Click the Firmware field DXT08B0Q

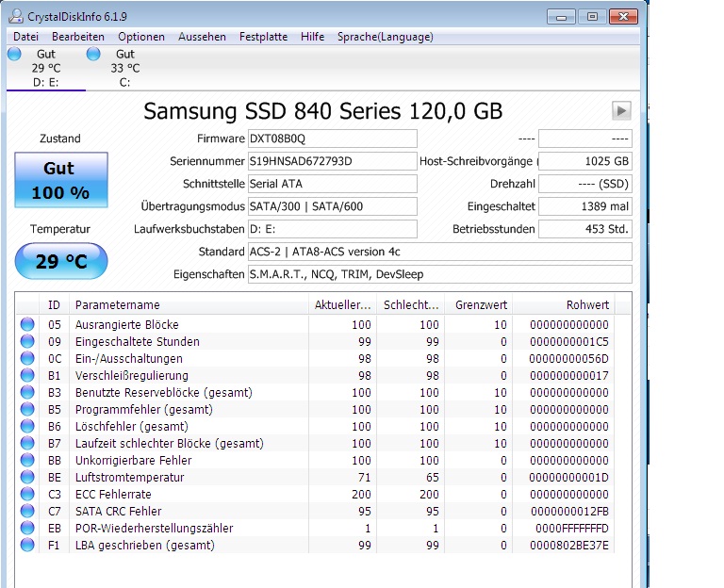333,139
